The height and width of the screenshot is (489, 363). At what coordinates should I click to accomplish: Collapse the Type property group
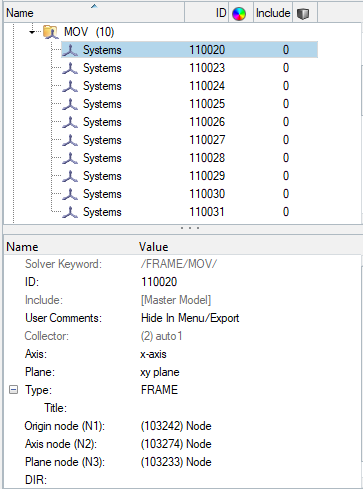point(13,390)
